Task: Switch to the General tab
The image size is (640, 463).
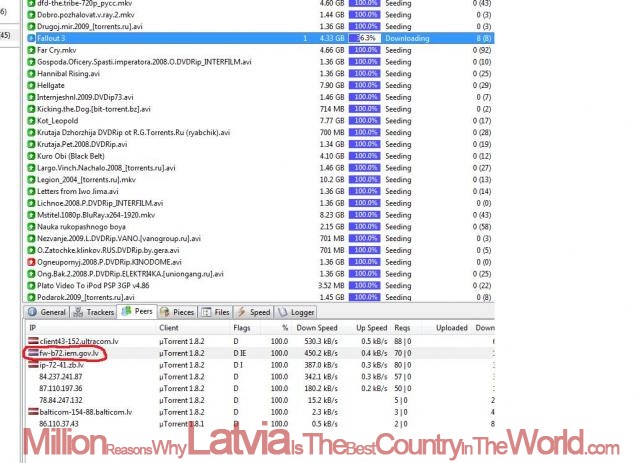Action: point(47,312)
